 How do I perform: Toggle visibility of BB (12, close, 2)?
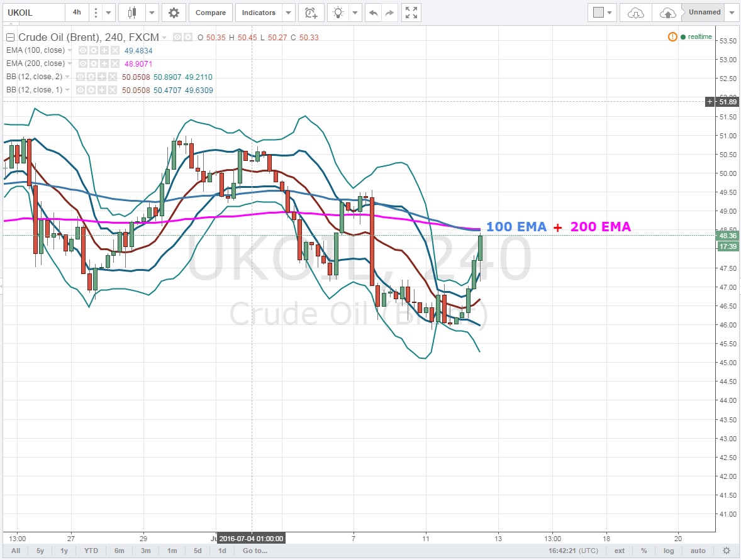pos(80,77)
